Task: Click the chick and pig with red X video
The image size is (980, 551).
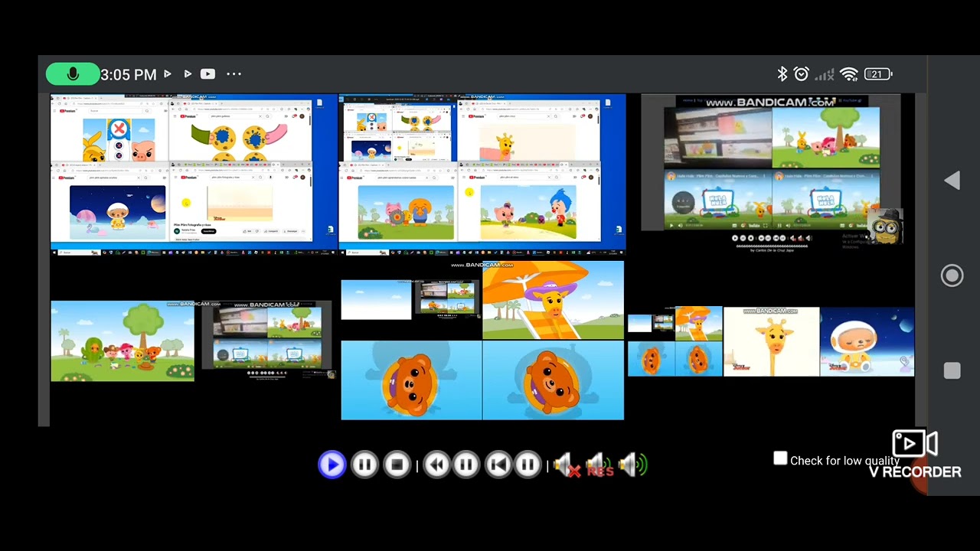Action: click(117, 139)
